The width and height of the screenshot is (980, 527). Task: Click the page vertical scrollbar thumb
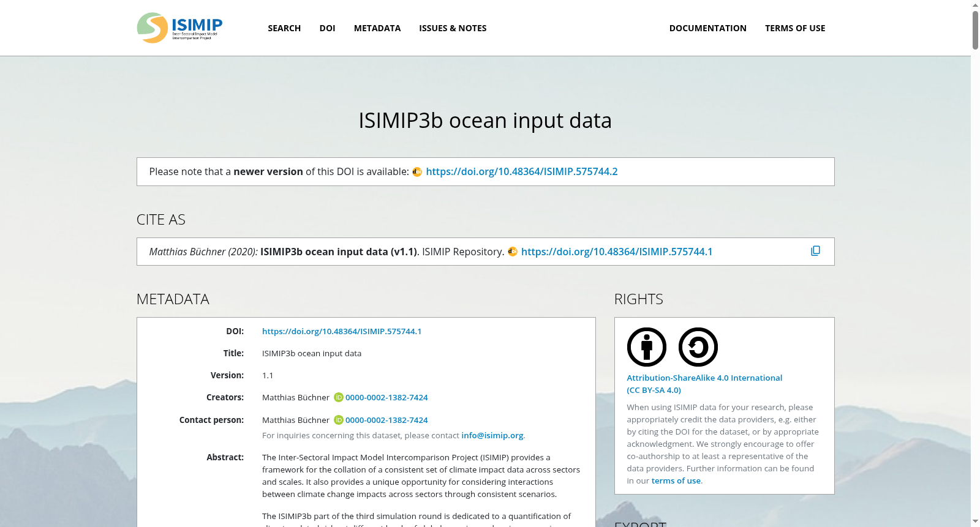975,29
